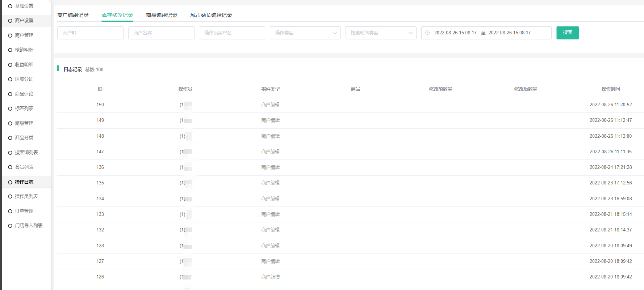The width and height of the screenshot is (644, 290).
Task: Open 会员列表 from the sidebar
Action: tap(24, 167)
